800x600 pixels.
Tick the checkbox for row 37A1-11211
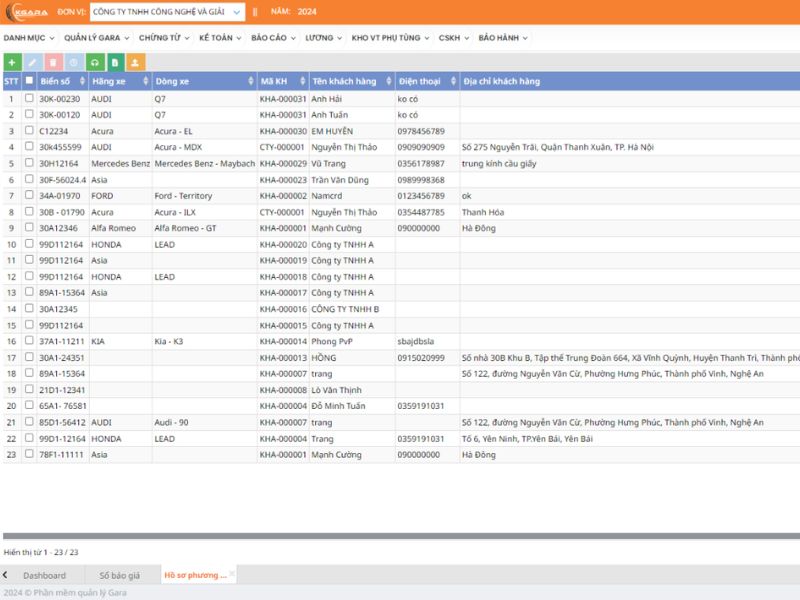point(29,341)
